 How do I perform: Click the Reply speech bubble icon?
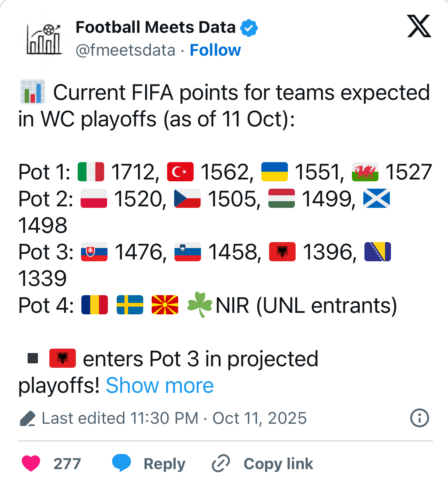121,463
